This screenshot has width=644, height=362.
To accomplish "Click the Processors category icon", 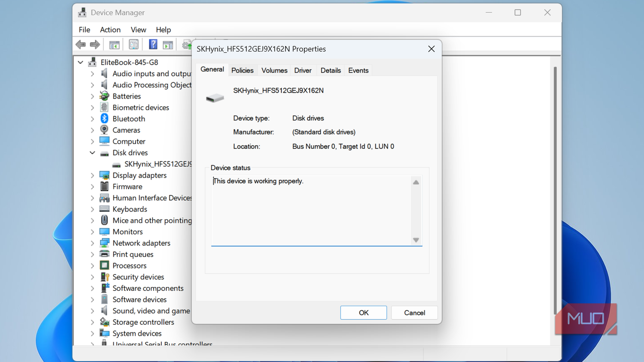I will pos(104,265).
